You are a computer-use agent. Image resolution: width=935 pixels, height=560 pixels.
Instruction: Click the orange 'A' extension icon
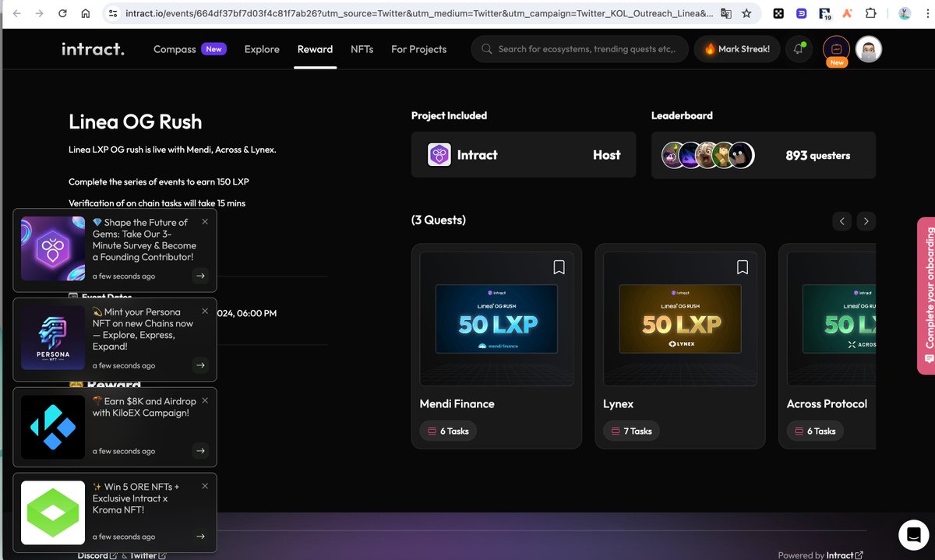(847, 13)
